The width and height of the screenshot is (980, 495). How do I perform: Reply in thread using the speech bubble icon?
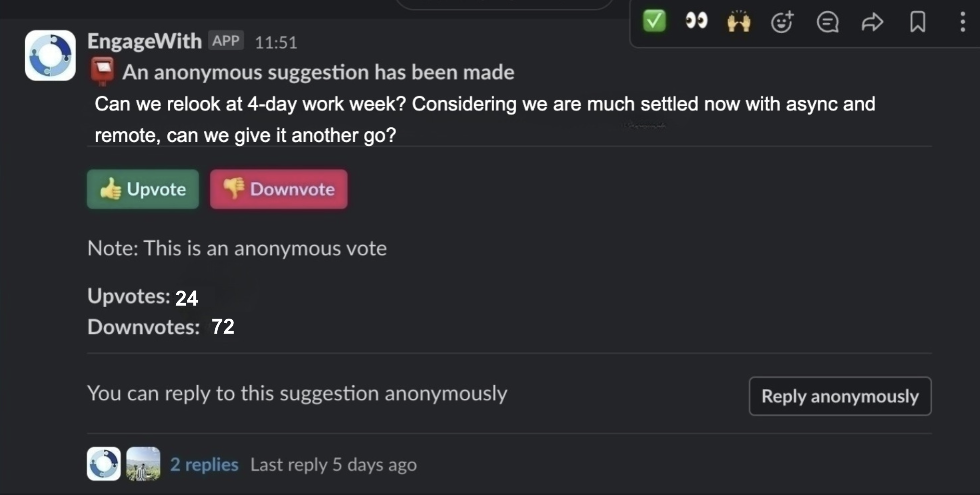coord(827,22)
